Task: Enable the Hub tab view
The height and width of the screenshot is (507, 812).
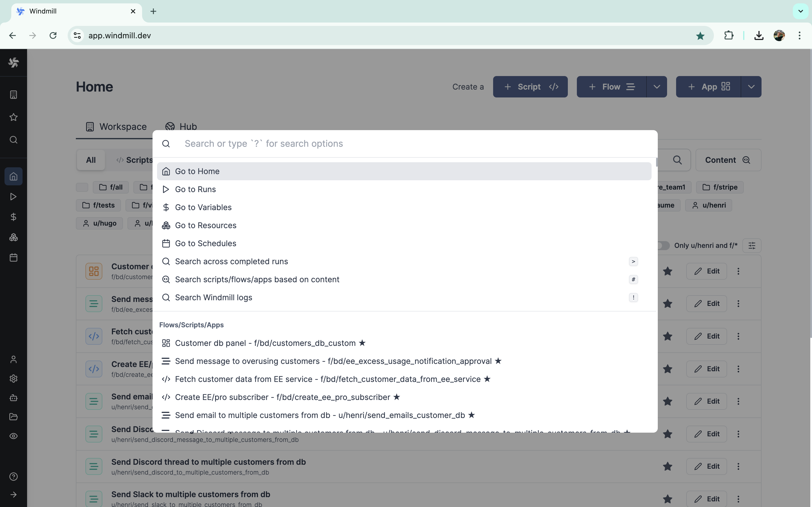Action: pos(181,126)
